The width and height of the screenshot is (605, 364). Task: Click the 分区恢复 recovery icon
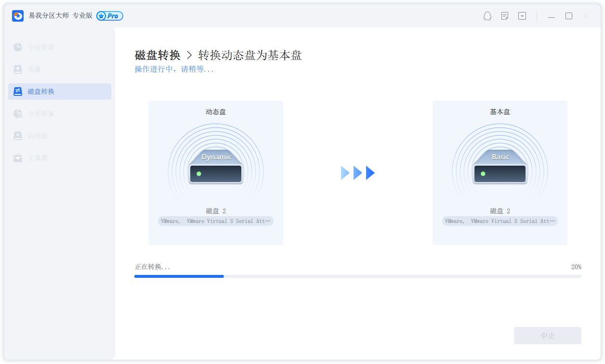[18, 114]
